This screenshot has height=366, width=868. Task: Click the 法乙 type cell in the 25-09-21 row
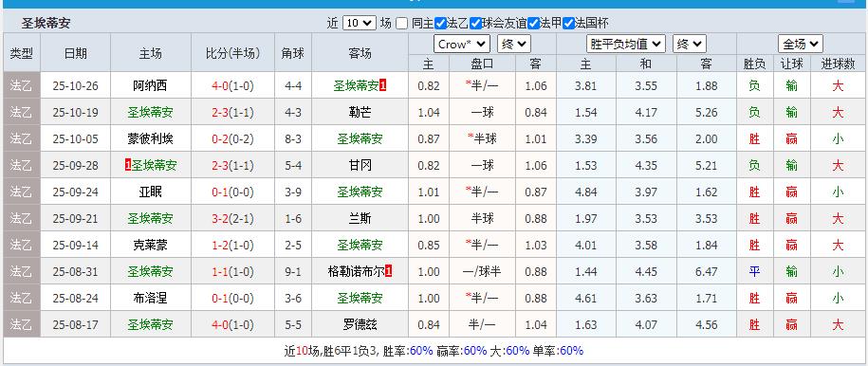[22, 219]
